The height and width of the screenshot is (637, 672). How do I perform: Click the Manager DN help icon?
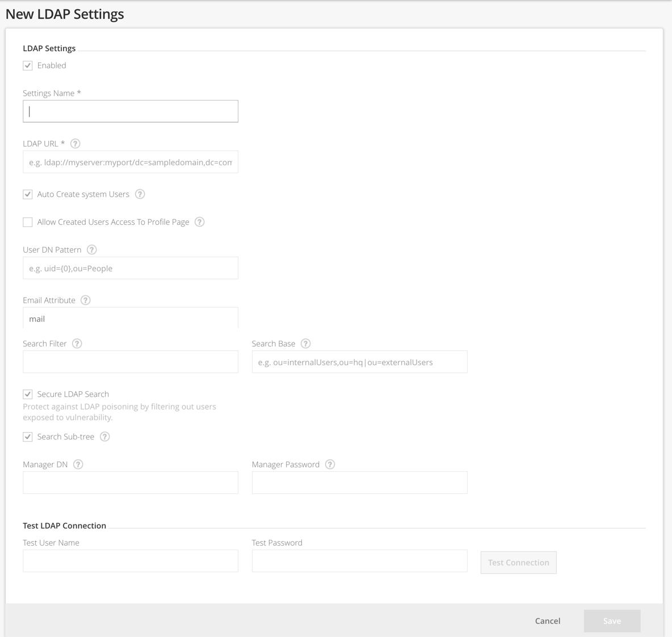click(x=78, y=464)
